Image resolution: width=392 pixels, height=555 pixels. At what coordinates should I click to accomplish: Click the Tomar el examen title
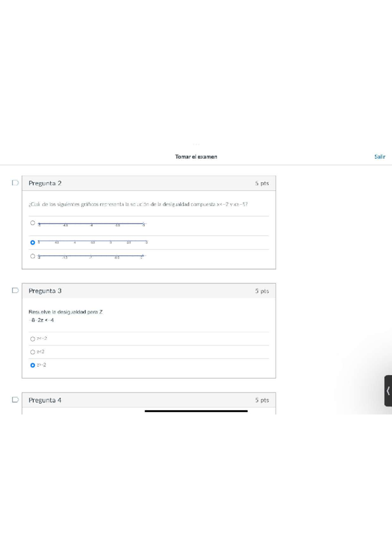196,157
